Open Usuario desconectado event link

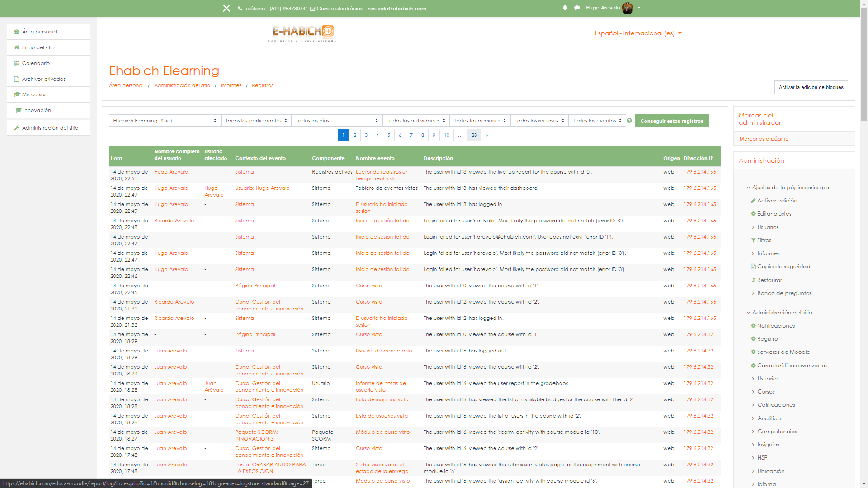[x=384, y=351]
